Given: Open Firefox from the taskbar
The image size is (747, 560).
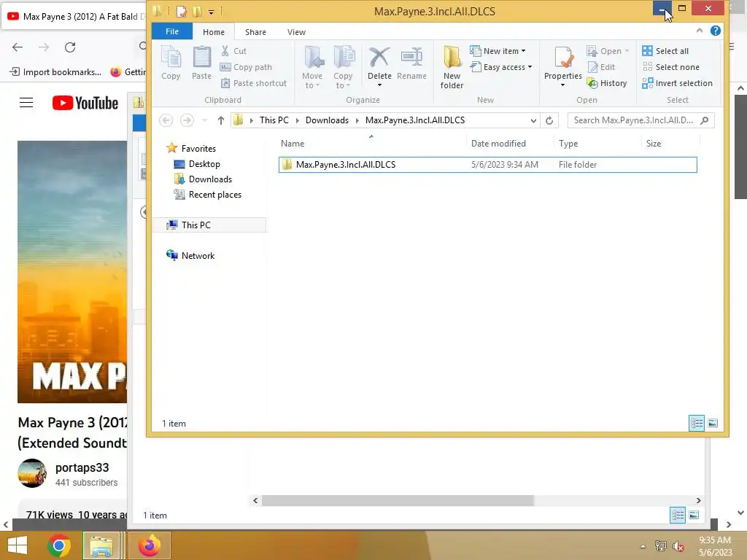Looking at the screenshot, I should tap(149, 545).
